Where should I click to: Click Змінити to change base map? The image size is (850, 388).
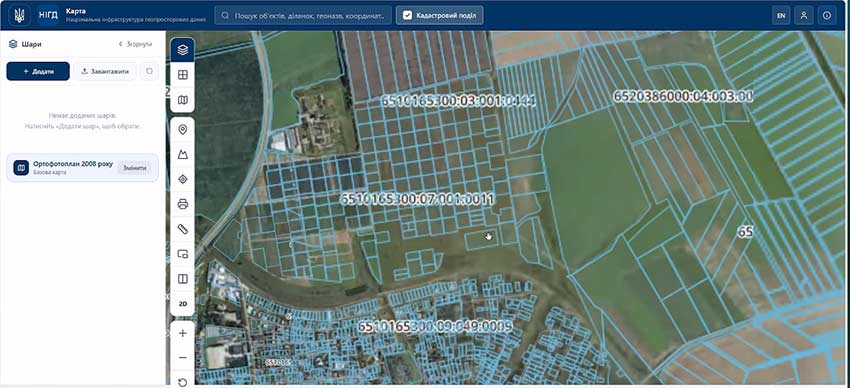pos(134,168)
